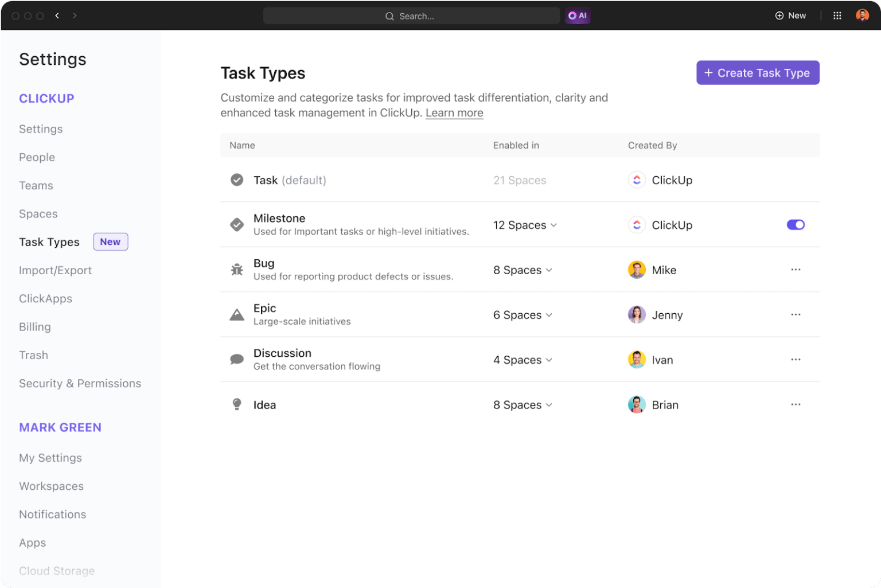Image resolution: width=881 pixels, height=588 pixels.
Task: Expand the 6 Spaces dropdown for Epic
Action: pos(523,314)
